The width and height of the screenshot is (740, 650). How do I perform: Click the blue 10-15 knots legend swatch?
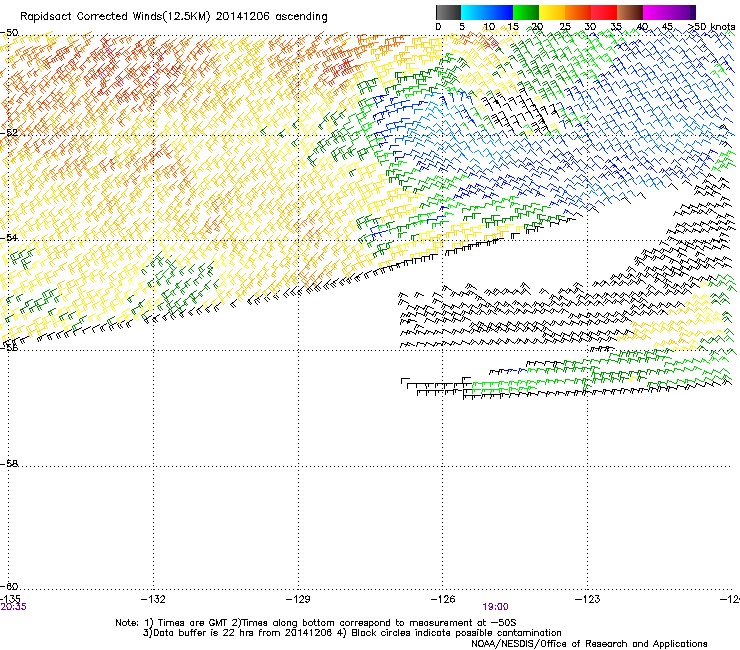(500, 12)
